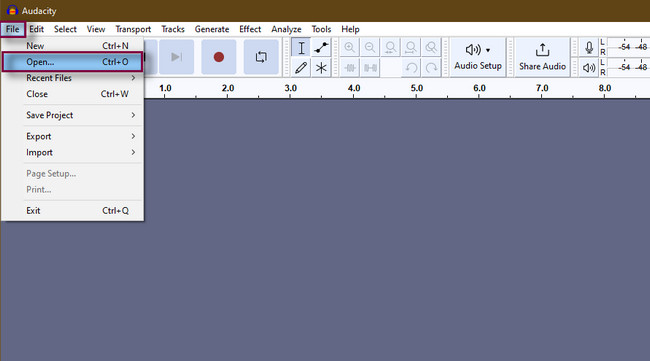Select the Selection (I-beam) tool
The height and width of the screenshot is (361, 650).
301,48
